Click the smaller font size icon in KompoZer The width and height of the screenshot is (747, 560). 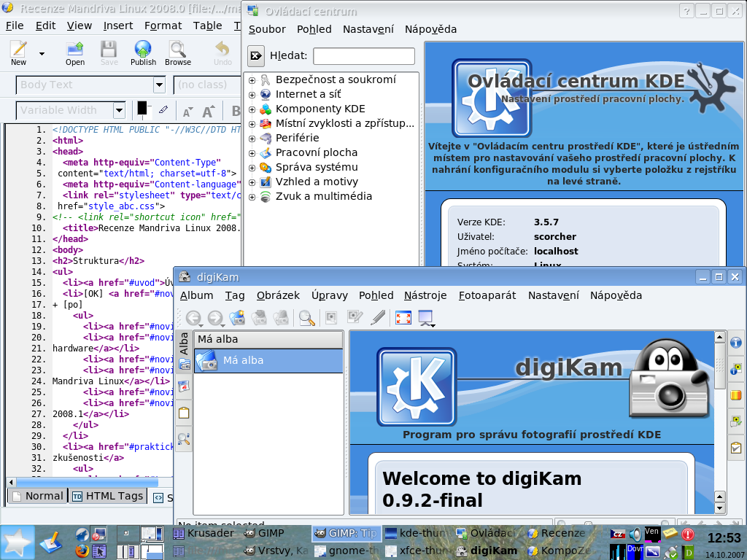point(187,112)
